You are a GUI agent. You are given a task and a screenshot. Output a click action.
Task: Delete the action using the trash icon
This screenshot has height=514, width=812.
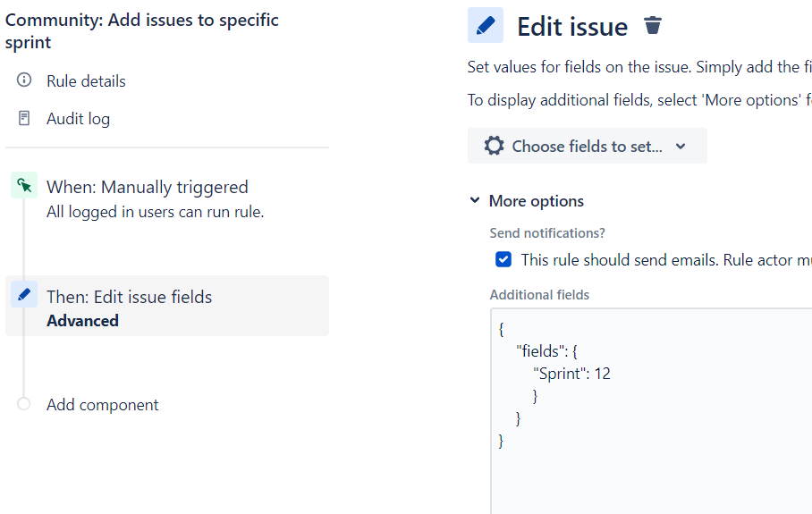653,26
